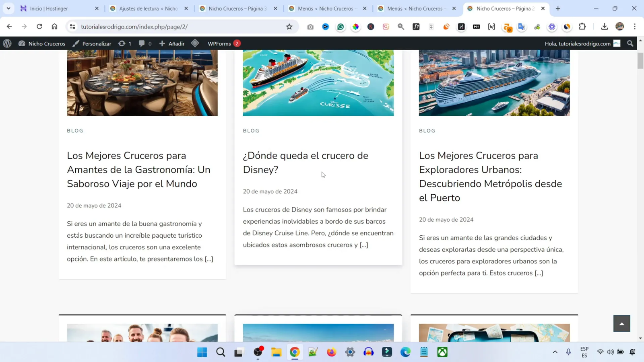
Task: Open Chrome's three-dot menu
Action: pos(635,27)
